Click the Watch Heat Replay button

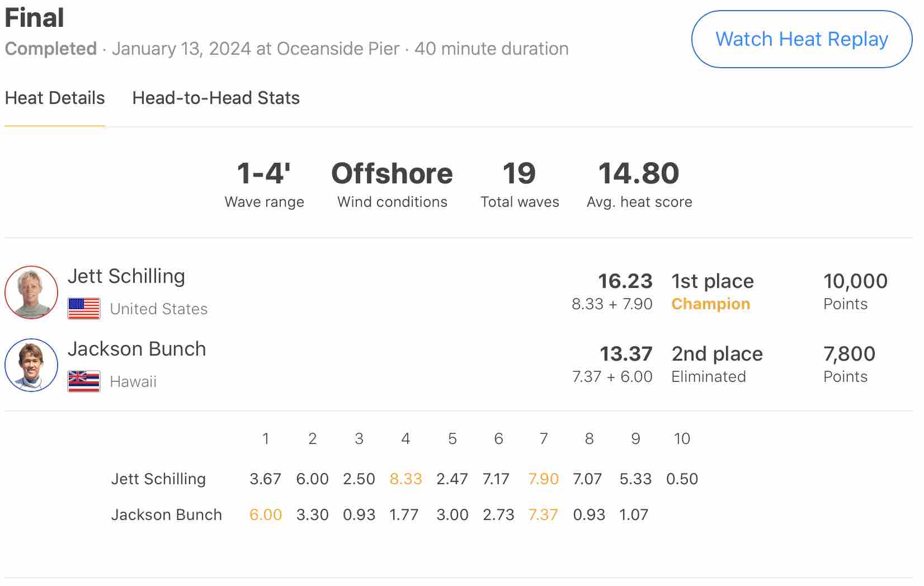tap(802, 39)
